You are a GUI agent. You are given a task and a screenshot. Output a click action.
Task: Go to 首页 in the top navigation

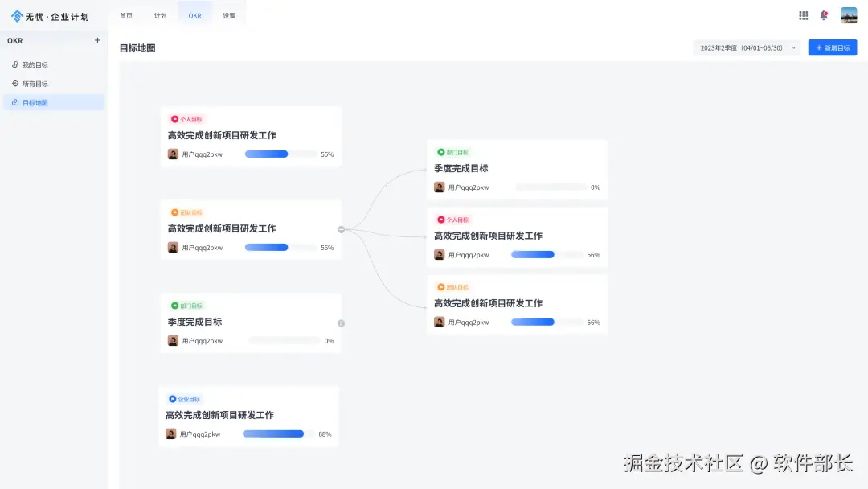(125, 14)
